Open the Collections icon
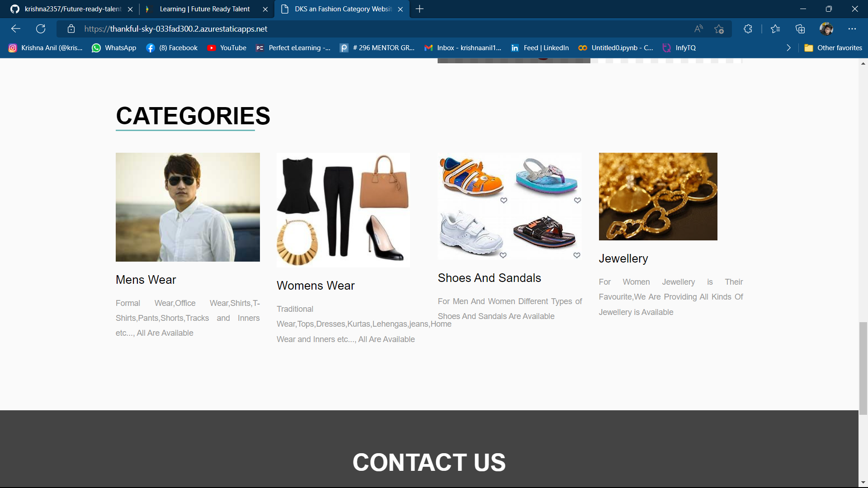The height and width of the screenshot is (488, 868). point(800,29)
